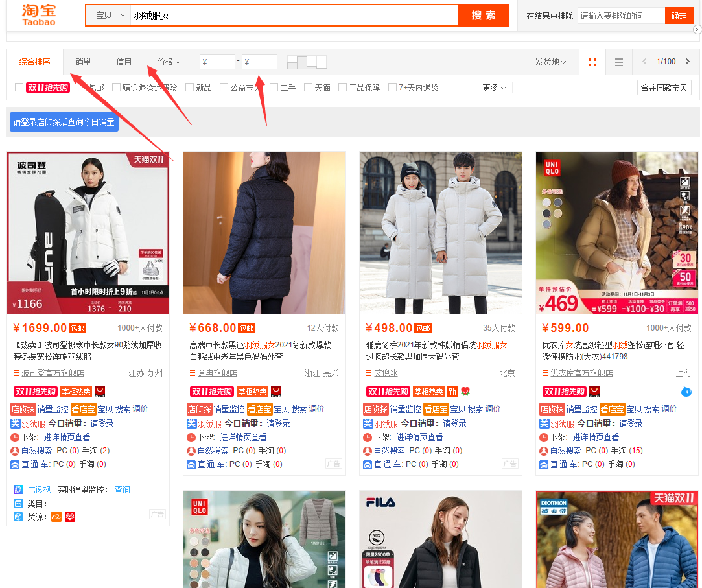
Task: Click shop icon beside 意冉旗舰店
Action: click(193, 373)
